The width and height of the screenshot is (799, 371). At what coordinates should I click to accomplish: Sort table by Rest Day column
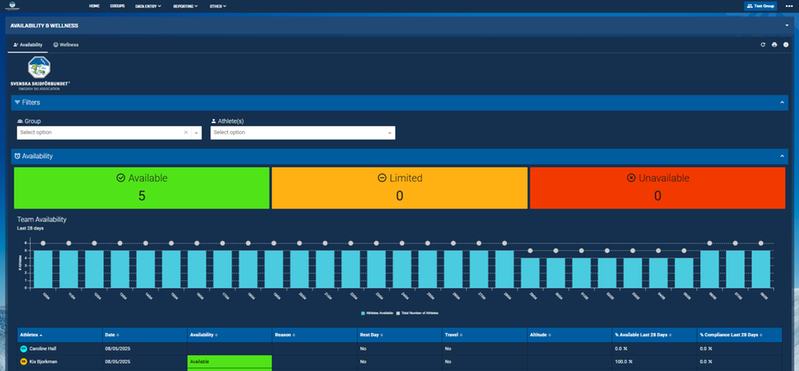tap(400, 335)
